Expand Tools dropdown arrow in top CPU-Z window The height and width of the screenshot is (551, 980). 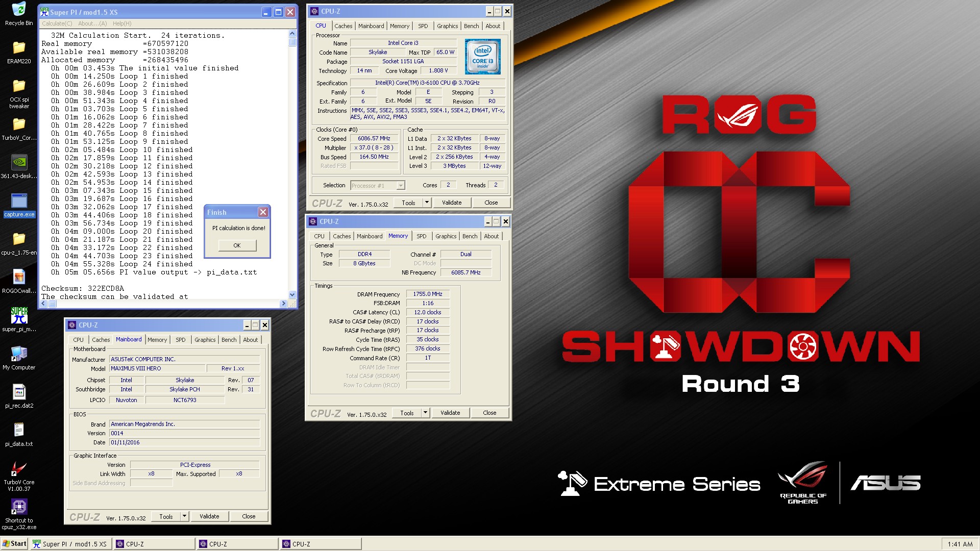[x=427, y=203]
